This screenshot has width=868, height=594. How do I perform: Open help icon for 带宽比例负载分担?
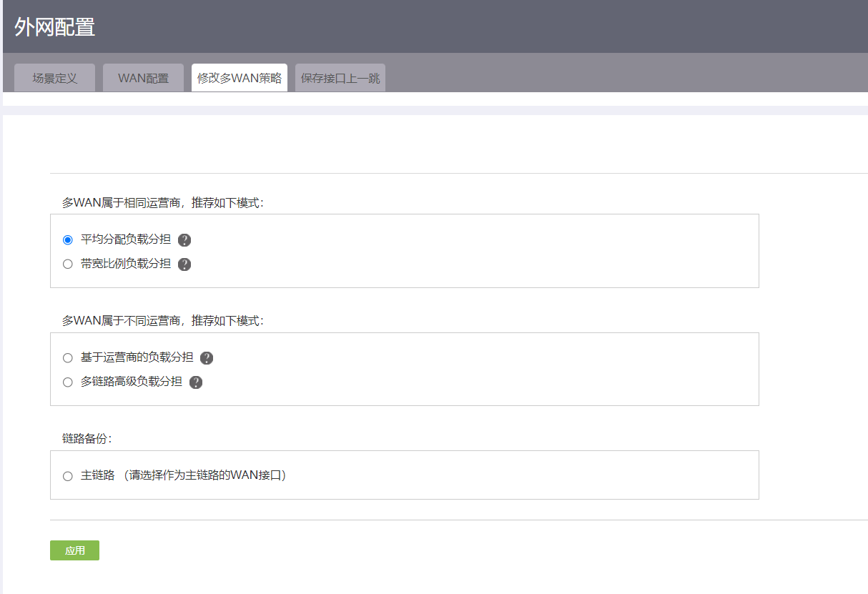click(184, 264)
